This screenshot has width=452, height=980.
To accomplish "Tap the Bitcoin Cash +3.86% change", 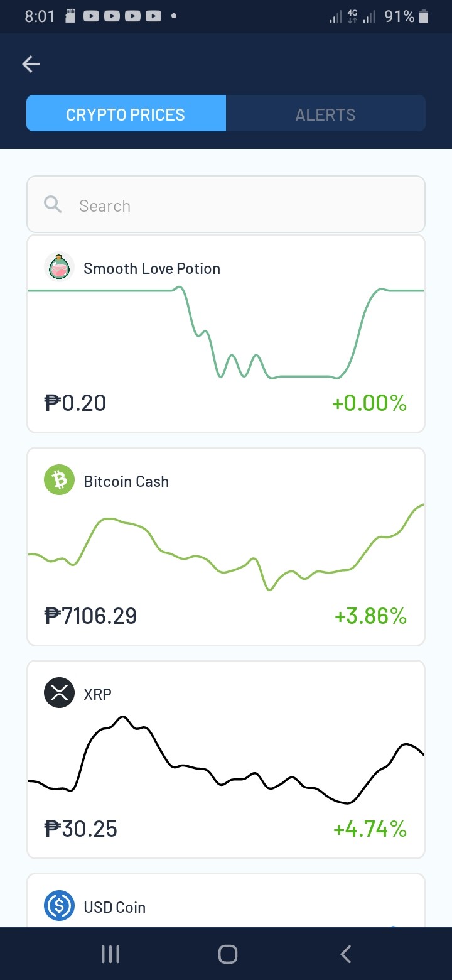I will click(x=370, y=616).
